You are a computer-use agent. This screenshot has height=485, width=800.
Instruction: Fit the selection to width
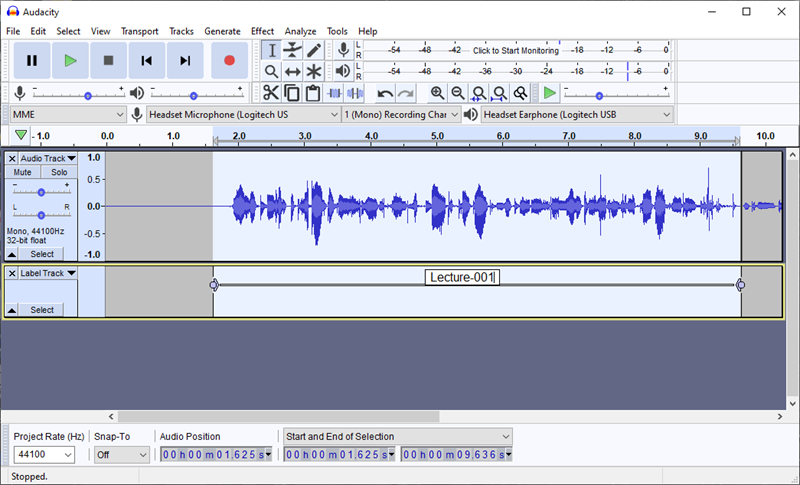point(479,93)
